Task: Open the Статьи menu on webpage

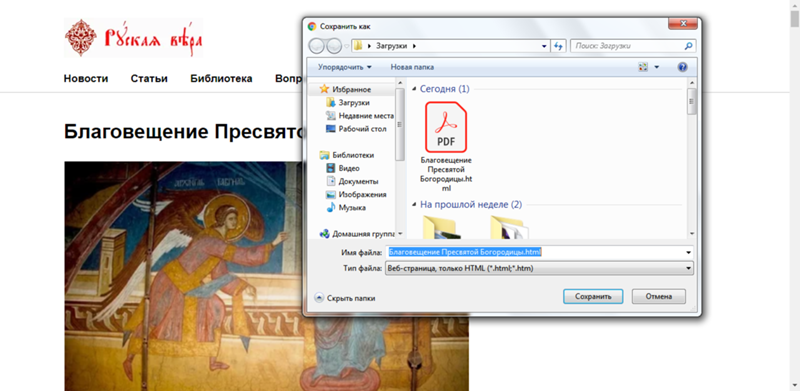Action: point(149,79)
